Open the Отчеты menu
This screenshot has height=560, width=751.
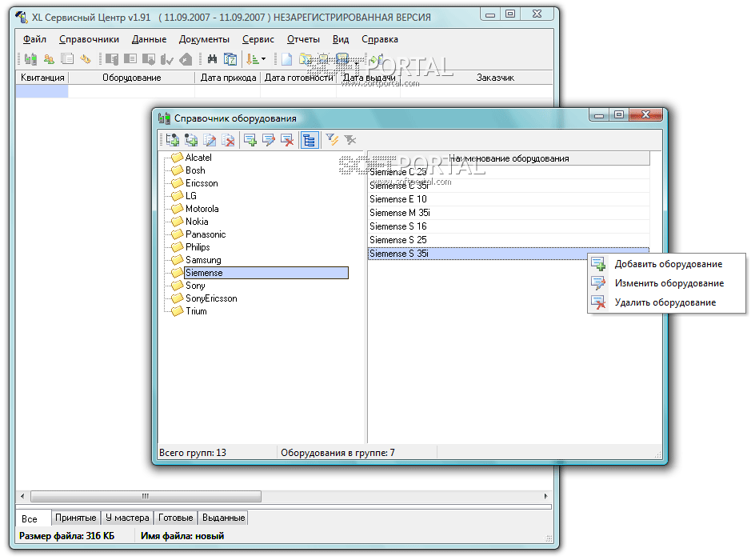click(303, 39)
